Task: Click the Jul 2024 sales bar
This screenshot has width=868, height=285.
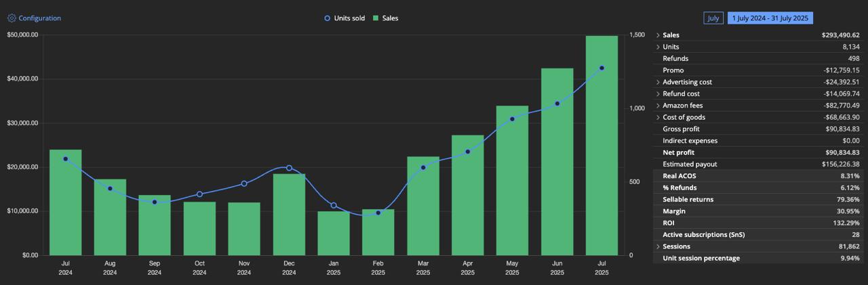Action: tap(65, 202)
